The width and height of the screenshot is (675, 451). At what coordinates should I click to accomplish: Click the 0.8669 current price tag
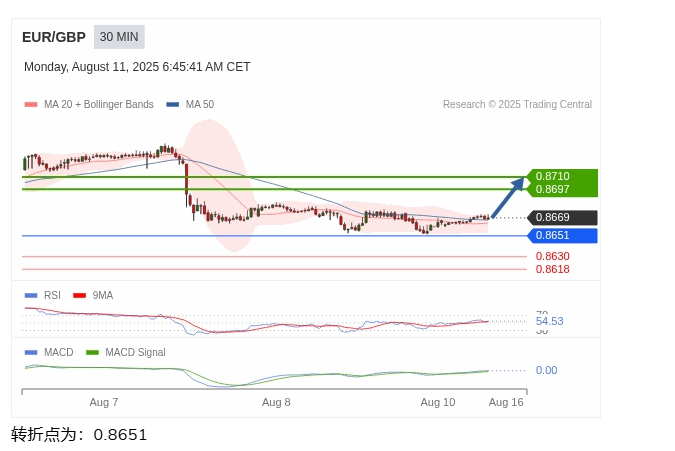562,217
